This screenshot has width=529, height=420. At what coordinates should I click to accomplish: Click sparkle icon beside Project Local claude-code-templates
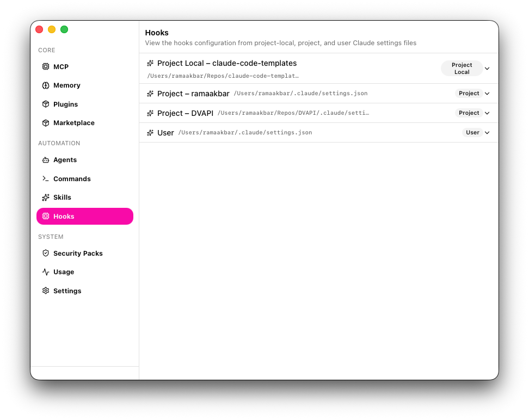pos(150,63)
